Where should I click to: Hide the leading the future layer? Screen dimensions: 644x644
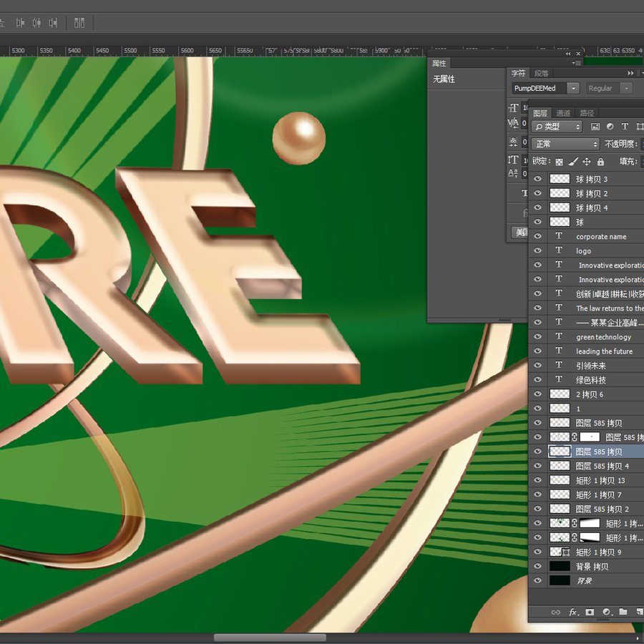point(537,351)
